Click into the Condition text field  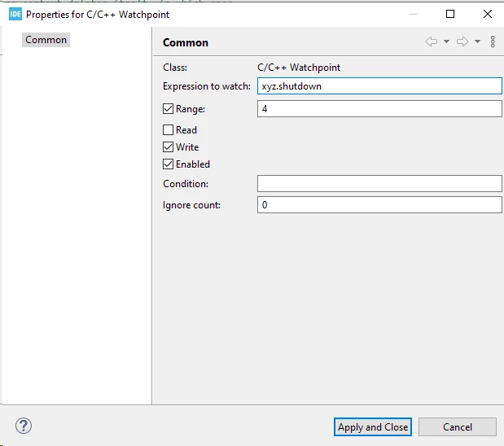pos(379,183)
